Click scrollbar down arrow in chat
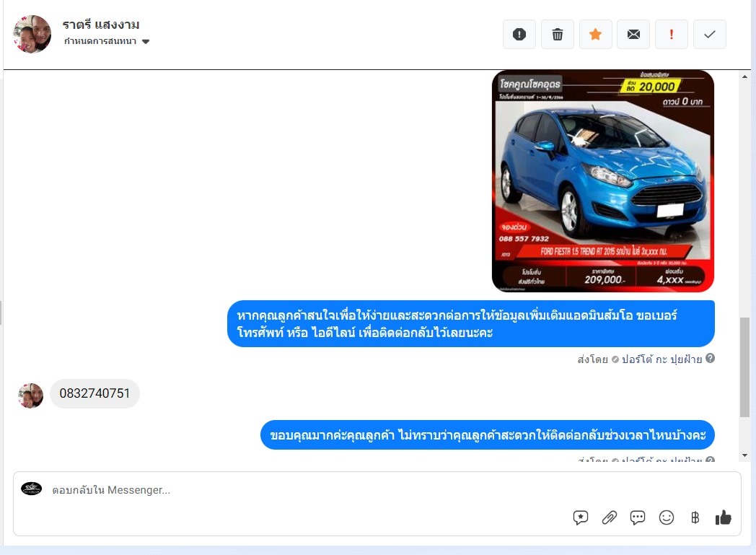The image size is (756, 555). coord(745,455)
